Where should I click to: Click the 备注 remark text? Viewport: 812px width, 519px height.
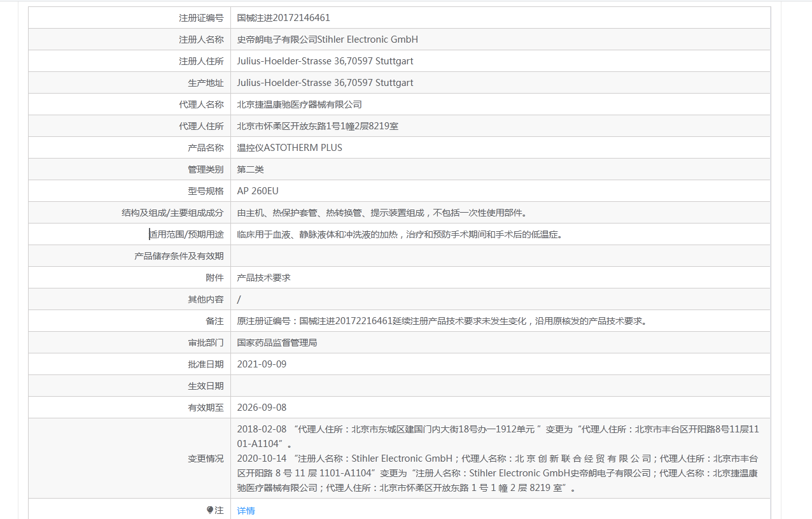442,321
